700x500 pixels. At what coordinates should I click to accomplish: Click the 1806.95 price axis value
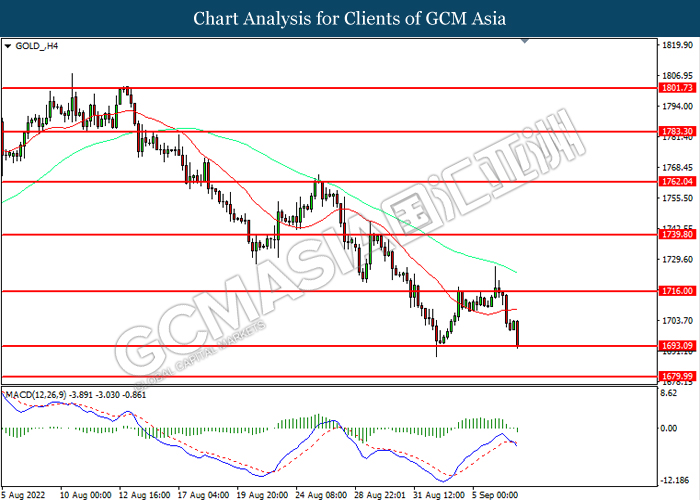[x=678, y=75]
